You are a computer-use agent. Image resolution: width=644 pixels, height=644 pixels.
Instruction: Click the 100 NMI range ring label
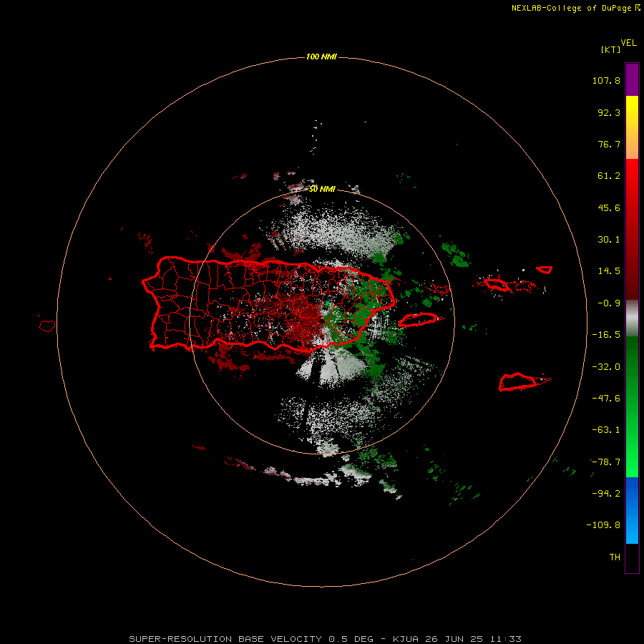coord(321,57)
